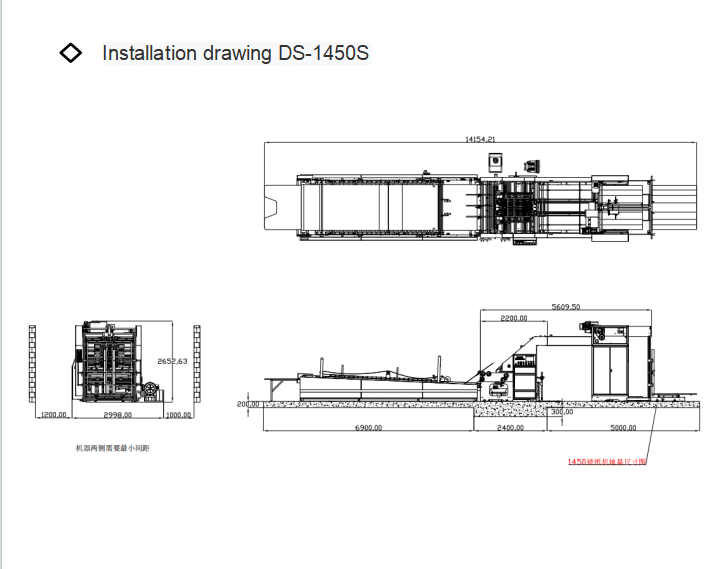Click the control cabinet symbol above plan view
This screenshot has width=718, height=569.
click(x=493, y=162)
